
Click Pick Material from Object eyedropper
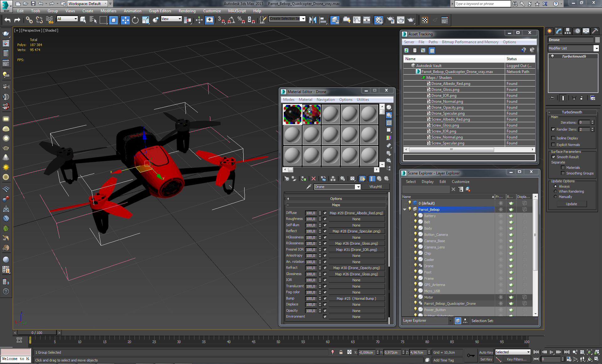[x=309, y=187]
